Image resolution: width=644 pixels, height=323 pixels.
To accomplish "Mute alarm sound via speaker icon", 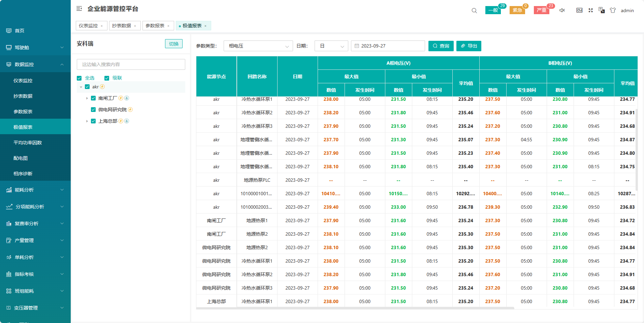I will (x=562, y=10).
